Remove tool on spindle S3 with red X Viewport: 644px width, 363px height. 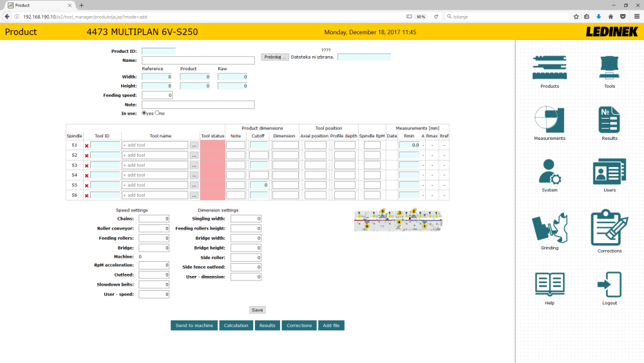pyautogui.click(x=87, y=166)
